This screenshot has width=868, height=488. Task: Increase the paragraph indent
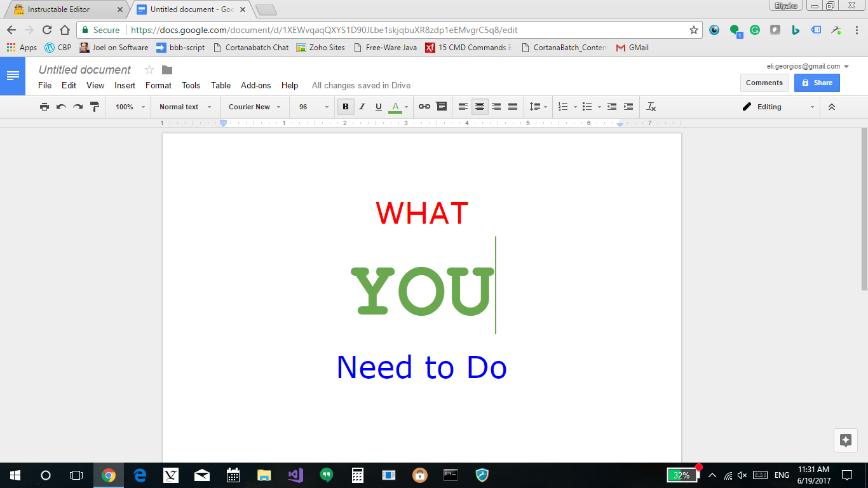point(628,107)
